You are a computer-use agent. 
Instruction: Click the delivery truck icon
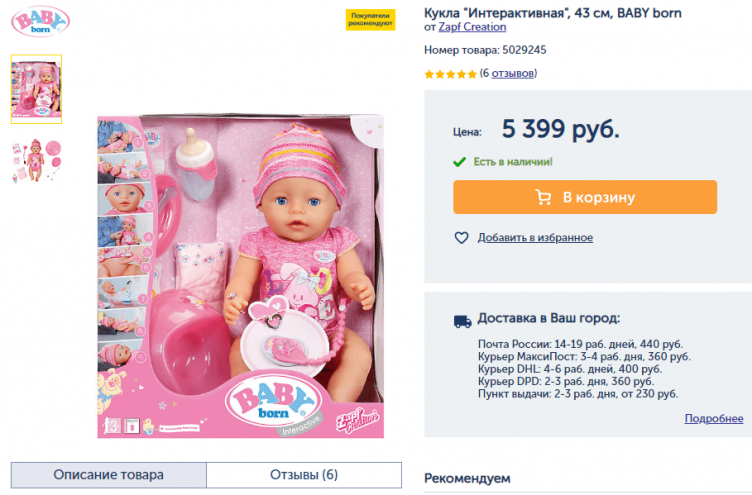462,321
